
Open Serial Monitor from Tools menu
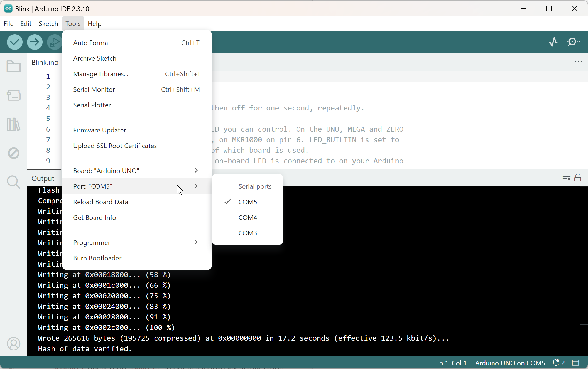[137, 89]
